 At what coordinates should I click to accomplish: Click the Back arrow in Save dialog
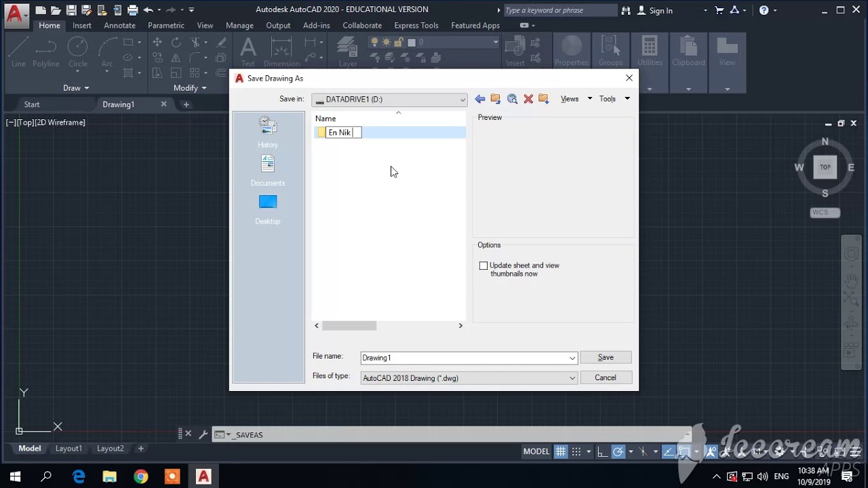point(479,99)
